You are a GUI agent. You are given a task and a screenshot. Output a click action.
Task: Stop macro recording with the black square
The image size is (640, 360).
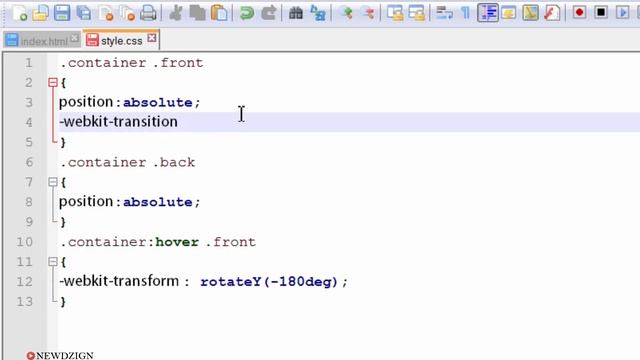(601, 13)
